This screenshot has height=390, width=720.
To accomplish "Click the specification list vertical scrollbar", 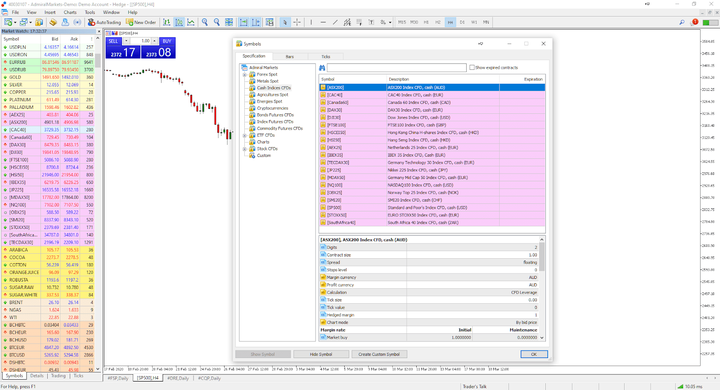I will coord(542,288).
